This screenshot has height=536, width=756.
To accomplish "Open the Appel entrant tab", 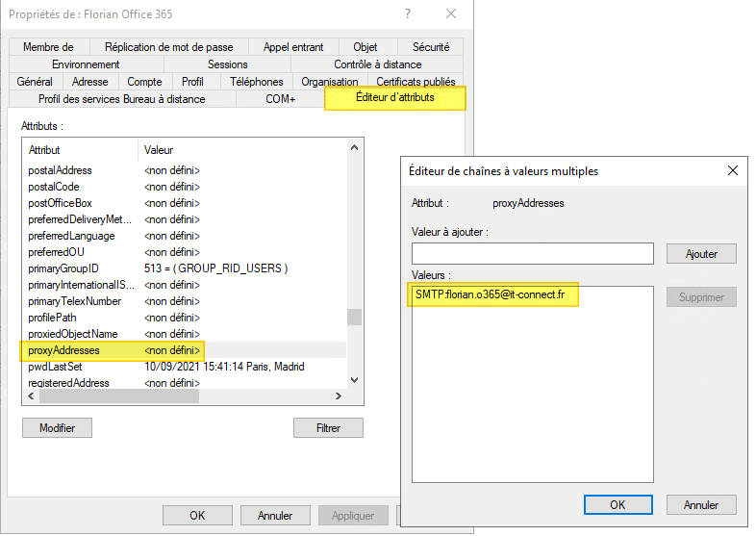I will [293, 47].
